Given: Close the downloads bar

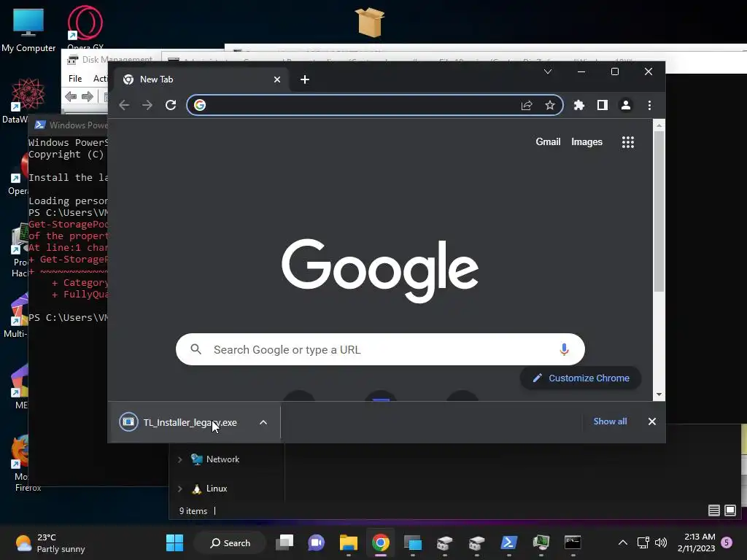Looking at the screenshot, I should pyautogui.click(x=651, y=421).
